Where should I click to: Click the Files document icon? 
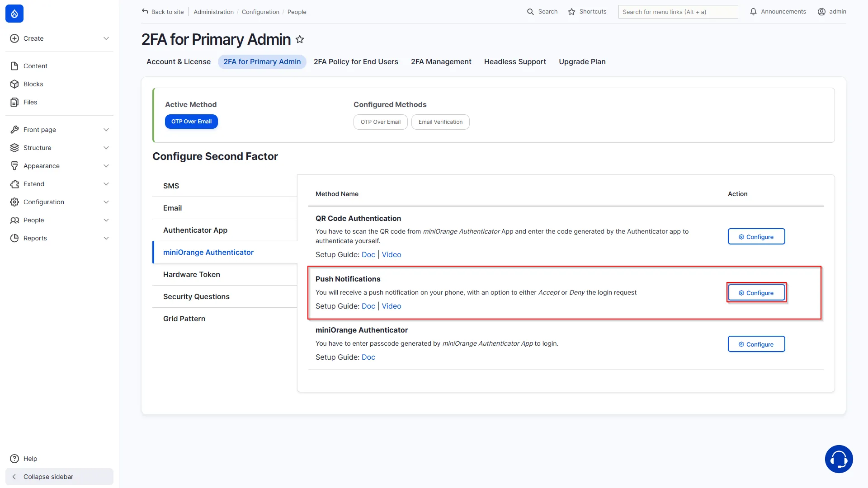coord(14,102)
